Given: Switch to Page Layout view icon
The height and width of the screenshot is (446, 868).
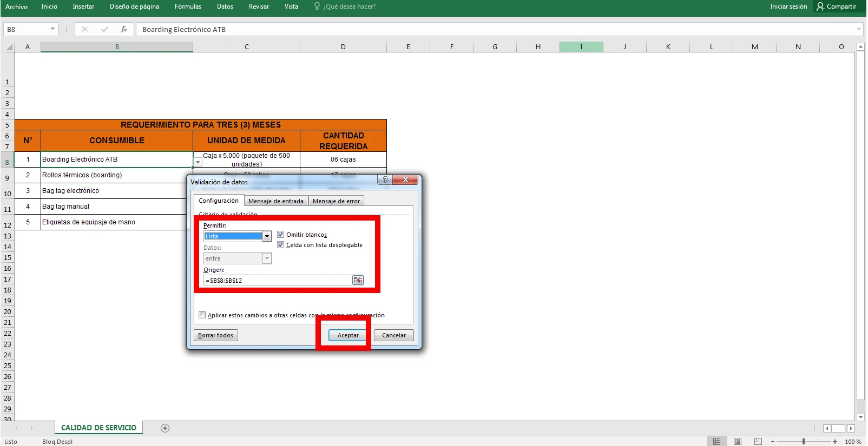Looking at the screenshot, I should point(738,442).
